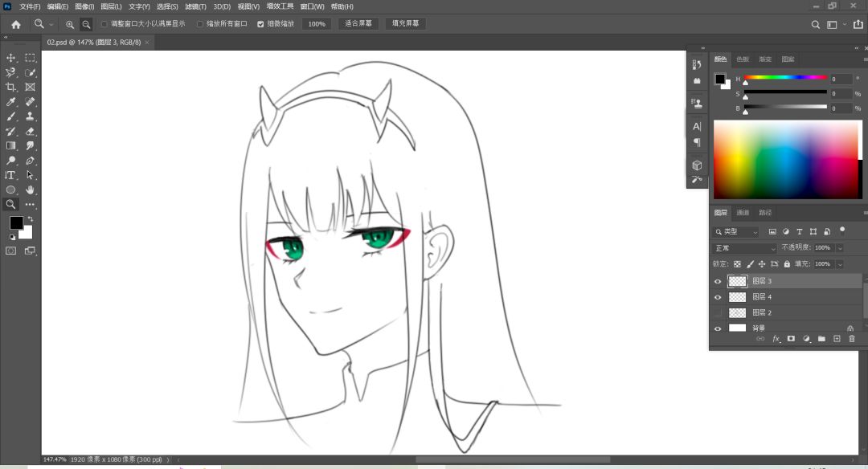Screen dimensions: 868x469
Task: Toggle Quick Mask mode
Action: (10, 251)
